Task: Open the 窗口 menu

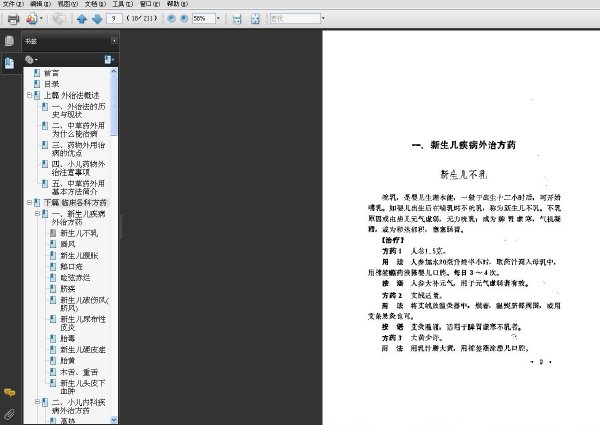Action: pos(150,4)
